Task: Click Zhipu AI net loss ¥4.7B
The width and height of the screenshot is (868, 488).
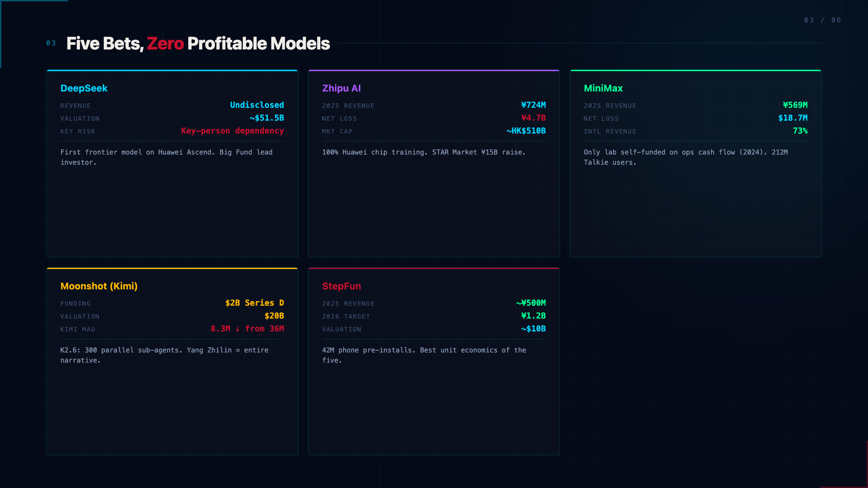Action: point(533,118)
